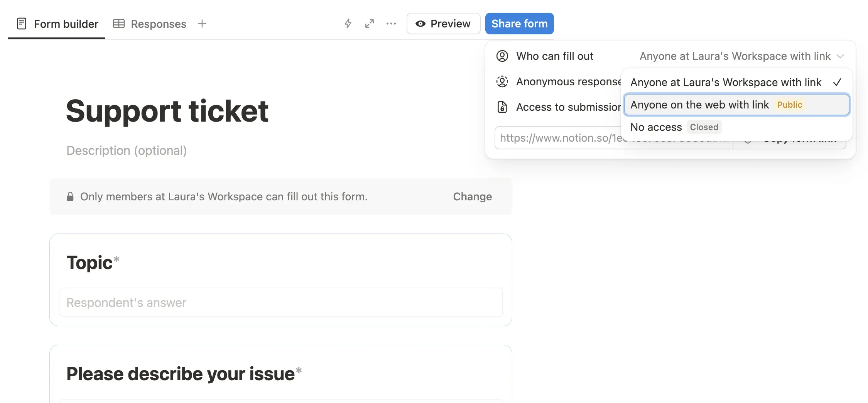Click the Support ticket form title
868x403 pixels.
[x=167, y=111]
